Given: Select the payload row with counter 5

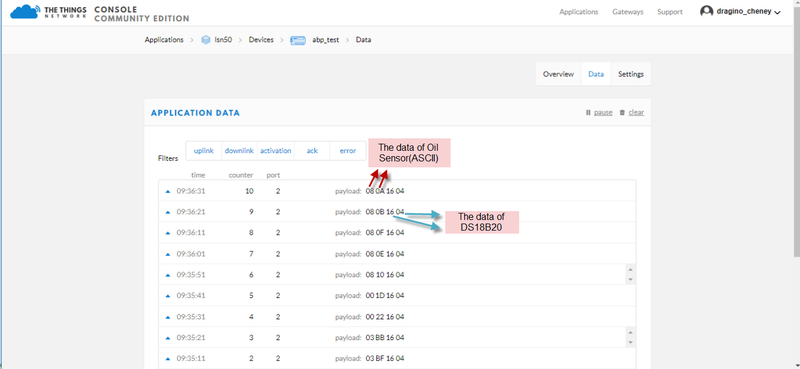Looking at the screenshot, I should [x=397, y=295].
